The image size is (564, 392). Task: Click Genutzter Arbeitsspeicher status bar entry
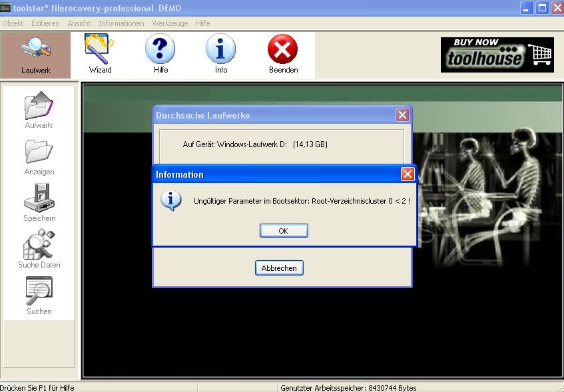pos(348,388)
